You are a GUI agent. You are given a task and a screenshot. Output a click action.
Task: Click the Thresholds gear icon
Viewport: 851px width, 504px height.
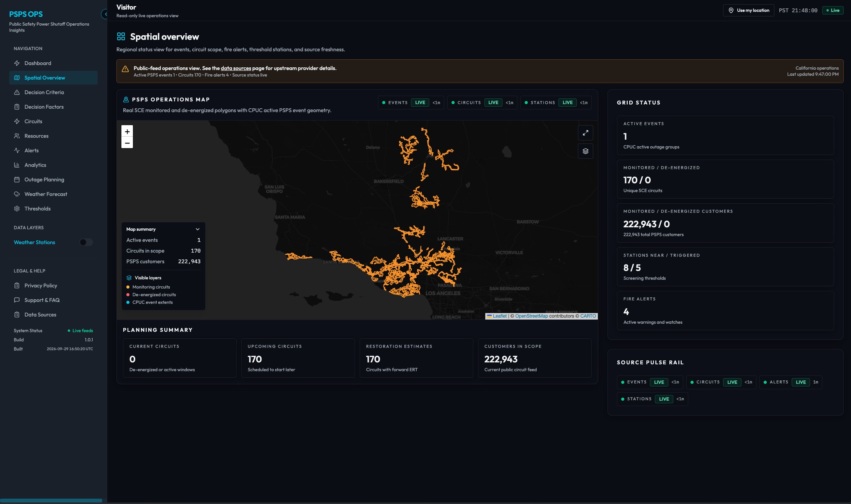pos(17,209)
